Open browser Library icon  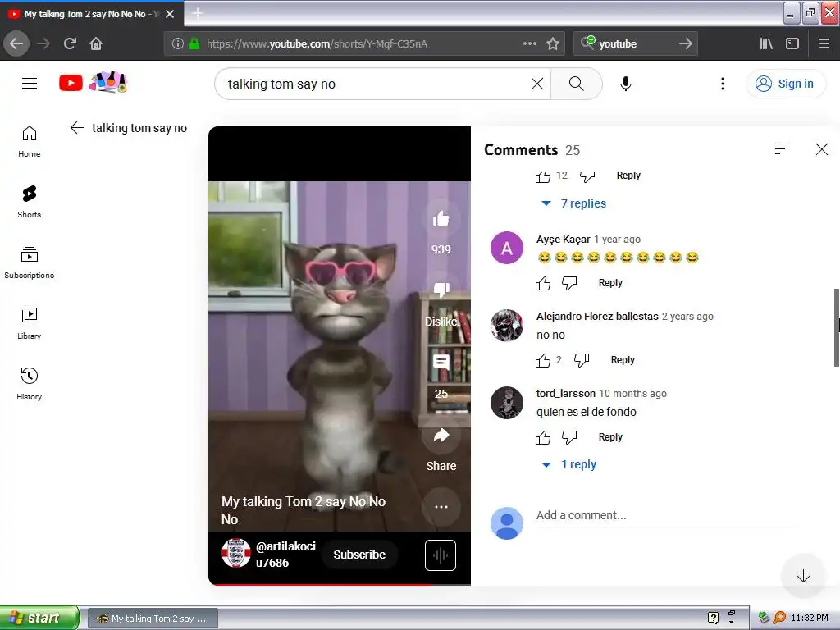(x=766, y=43)
